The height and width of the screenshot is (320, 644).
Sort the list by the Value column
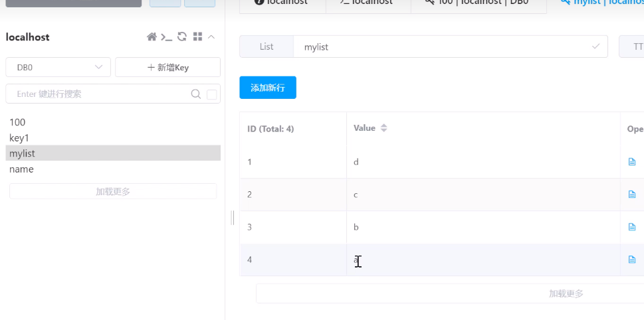pos(383,128)
